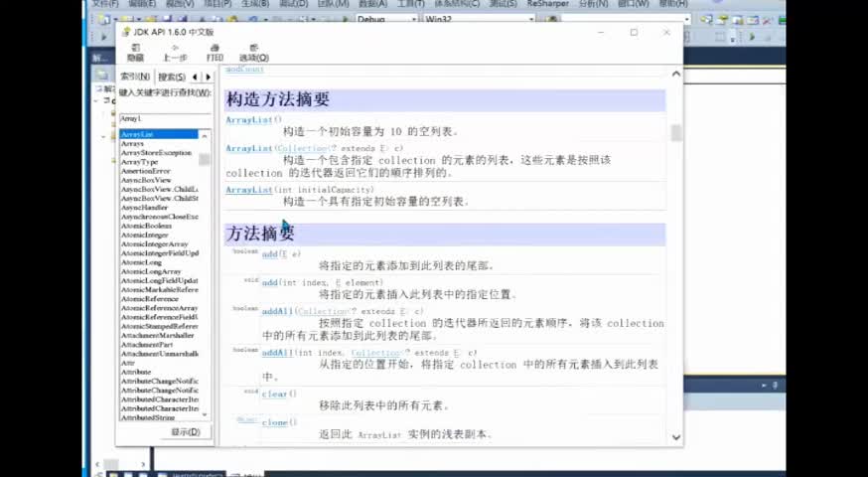The width and height of the screenshot is (868, 477).
Task: Open the 工具(T) tools menu
Action: point(411,4)
